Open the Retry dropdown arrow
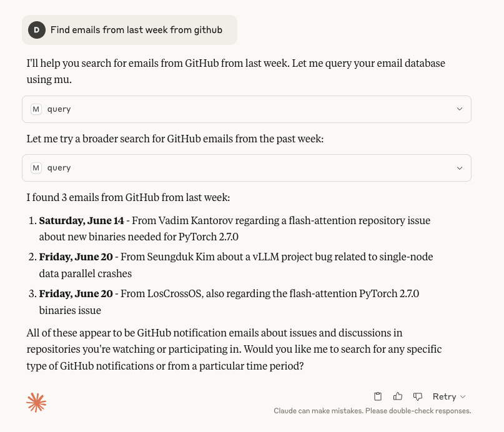 463,397
